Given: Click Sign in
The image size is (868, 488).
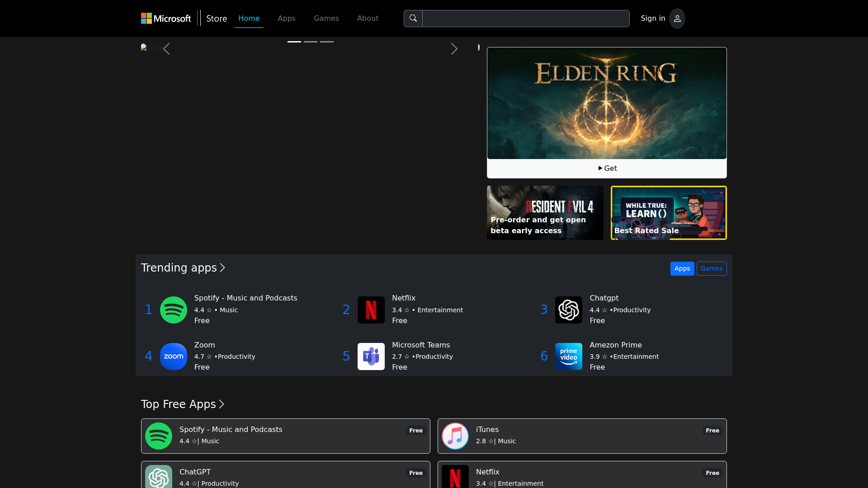Looking at the screenshot, I should [x=653, y=19].
